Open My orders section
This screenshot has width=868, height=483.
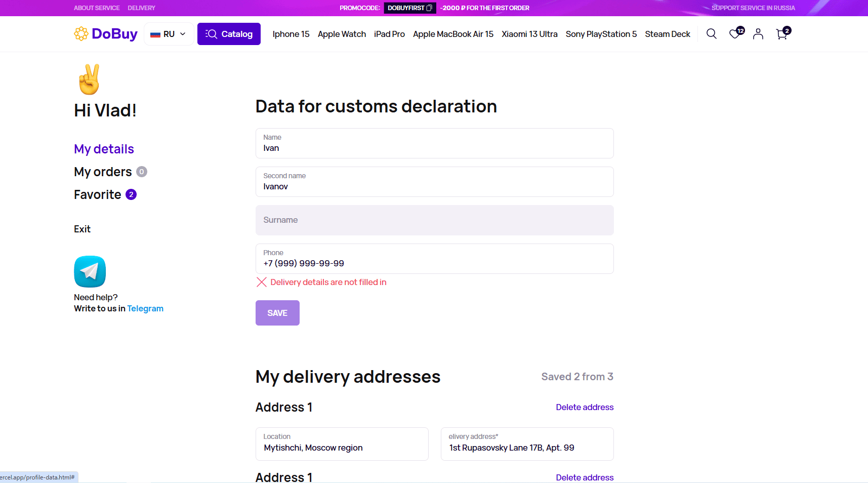coord(103,172)
